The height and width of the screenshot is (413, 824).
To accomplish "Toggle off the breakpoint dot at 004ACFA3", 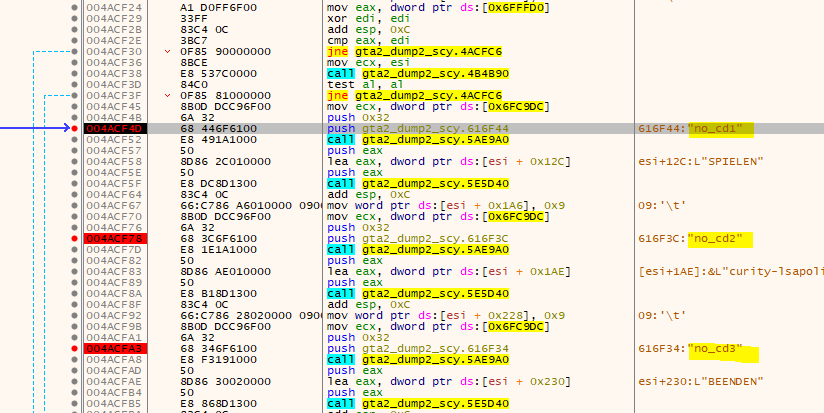I will [x=75, y=348].
